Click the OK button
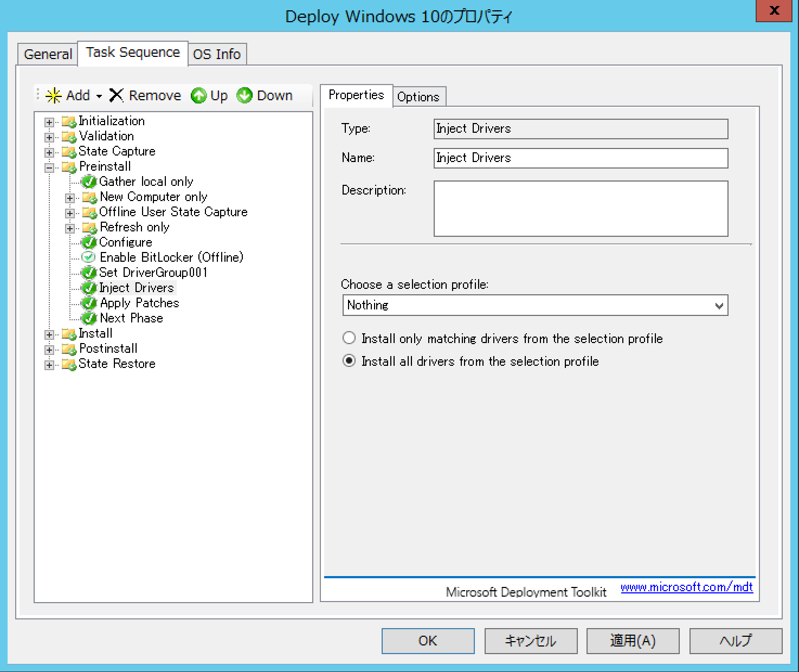The image size is (799, 672). pyautogui.click(x=428, y=641)
